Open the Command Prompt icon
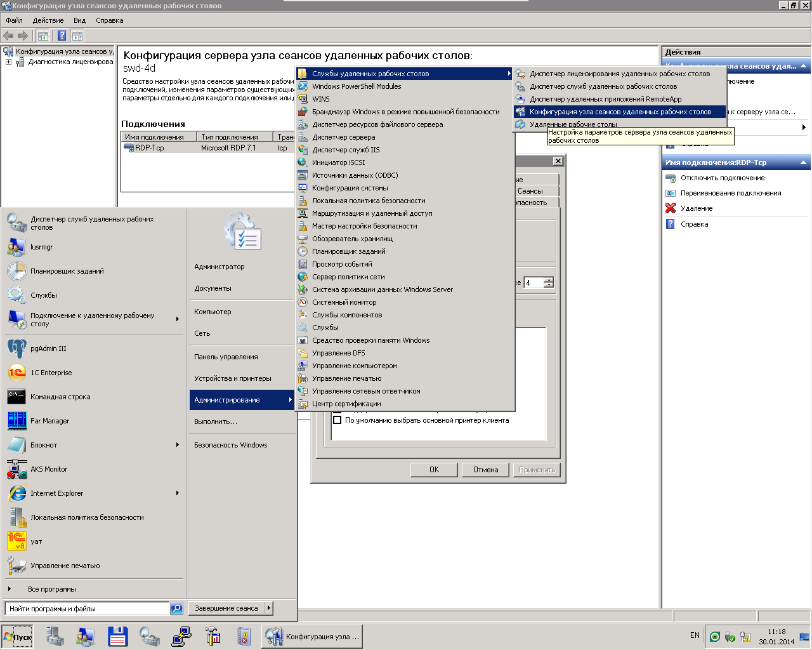Viewport: 812px width, 650px height. [x=16, y=397]
